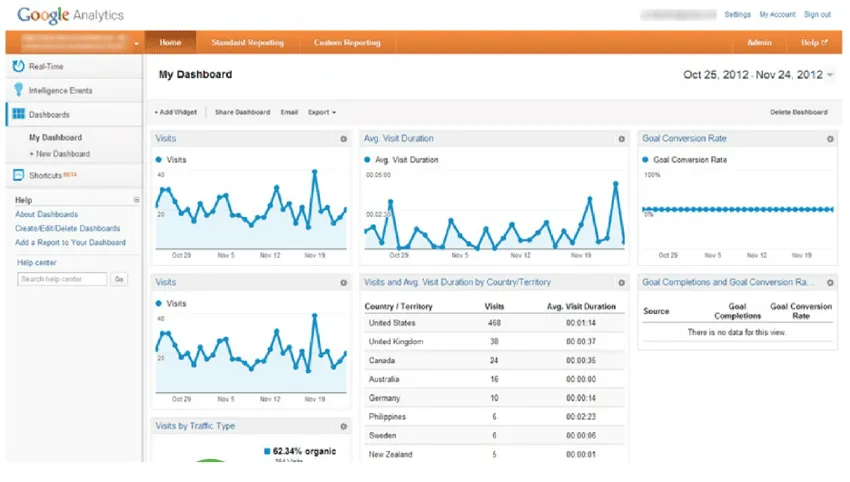
Task: Open the About Dashboards help link
Action: [47, 215]
